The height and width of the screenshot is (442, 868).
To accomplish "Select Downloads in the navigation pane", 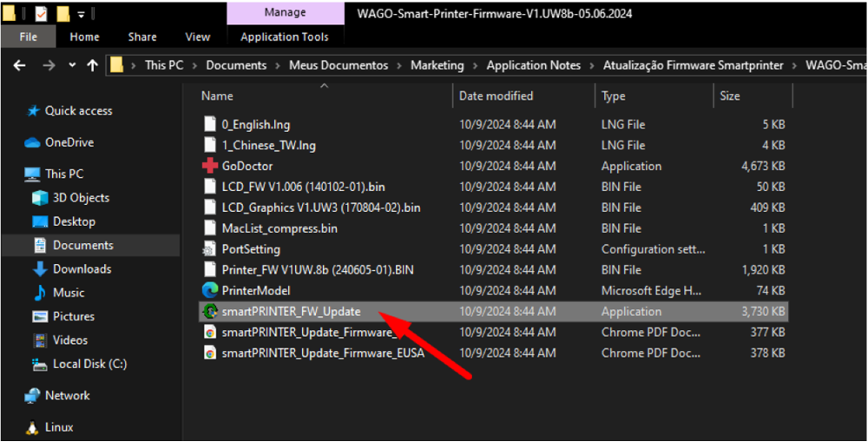I will [x=82, y=269].
